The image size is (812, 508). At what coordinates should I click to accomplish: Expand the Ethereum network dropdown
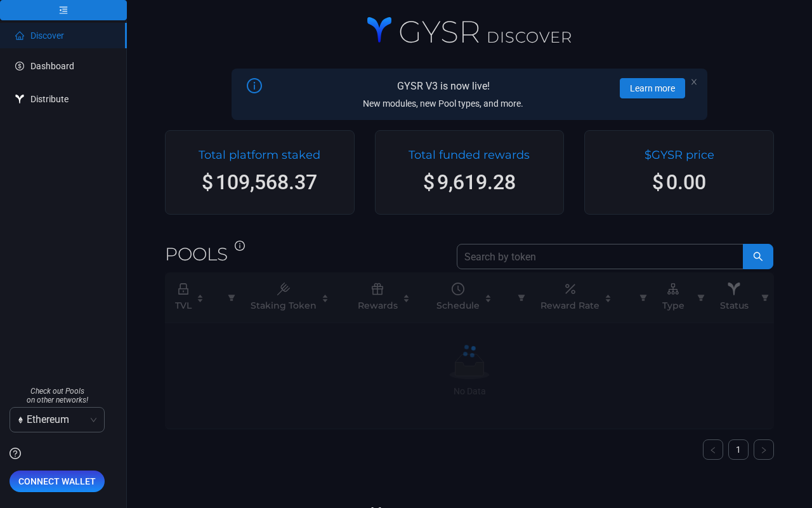coord(57,420)
